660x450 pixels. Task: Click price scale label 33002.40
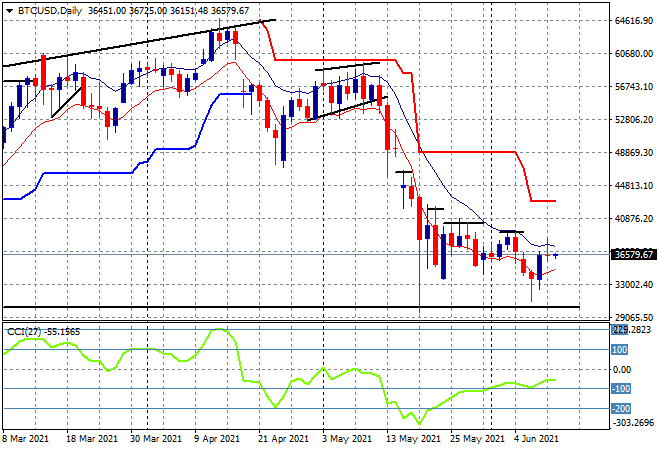point(634,285)
